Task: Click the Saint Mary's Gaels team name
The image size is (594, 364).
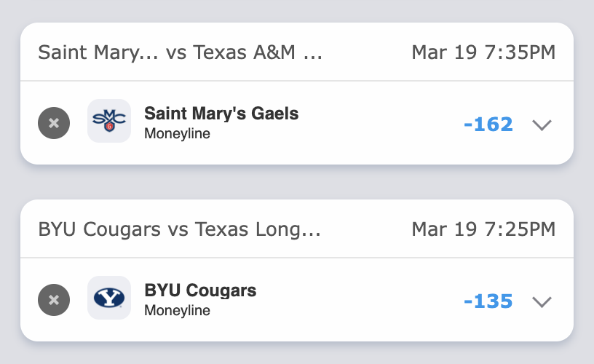Action: [221, 114]
